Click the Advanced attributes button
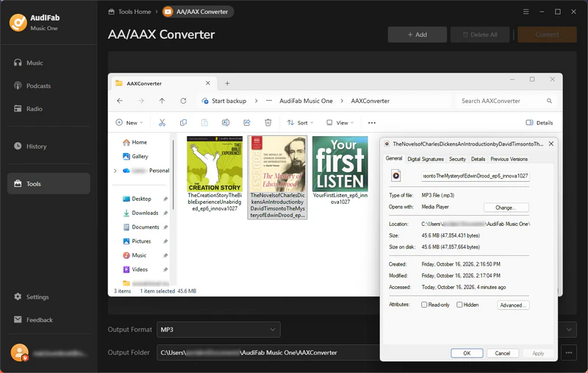588x373 pixels. tap(513, 305)
